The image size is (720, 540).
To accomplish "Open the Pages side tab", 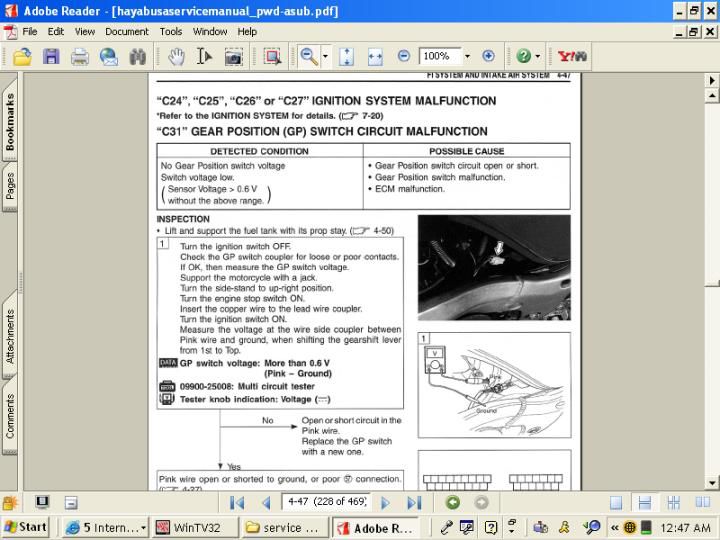I will tap(10, 186).
